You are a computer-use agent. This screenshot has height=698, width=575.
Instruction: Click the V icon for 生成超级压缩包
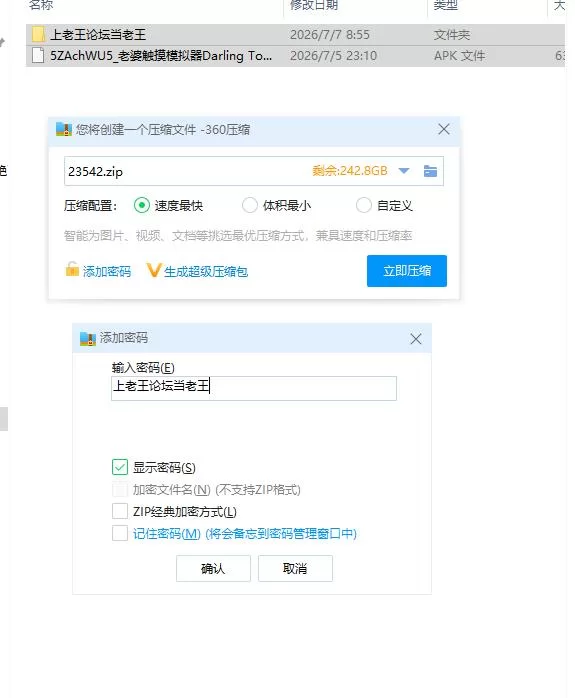[x=154, y=270]
